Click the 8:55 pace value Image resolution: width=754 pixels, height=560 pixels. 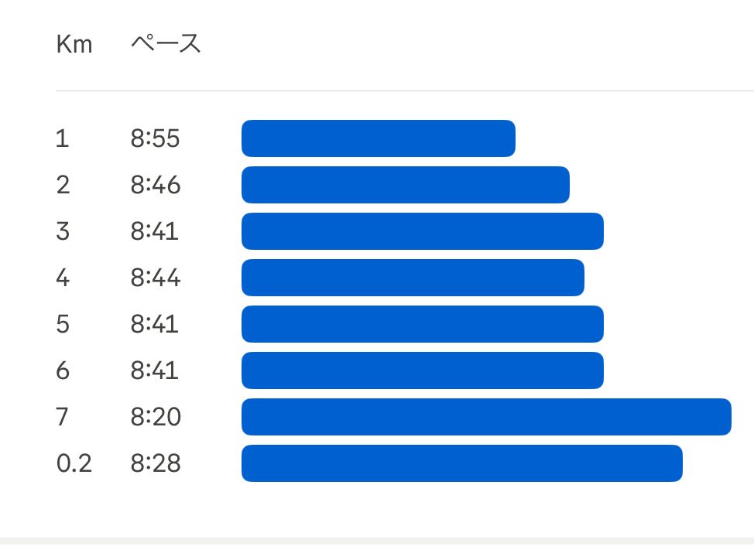tap(156, 138)
